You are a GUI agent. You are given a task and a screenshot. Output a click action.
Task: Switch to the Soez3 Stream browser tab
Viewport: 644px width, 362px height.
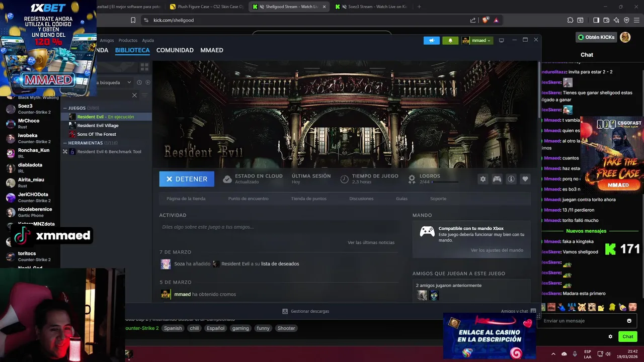click(372, 7)
